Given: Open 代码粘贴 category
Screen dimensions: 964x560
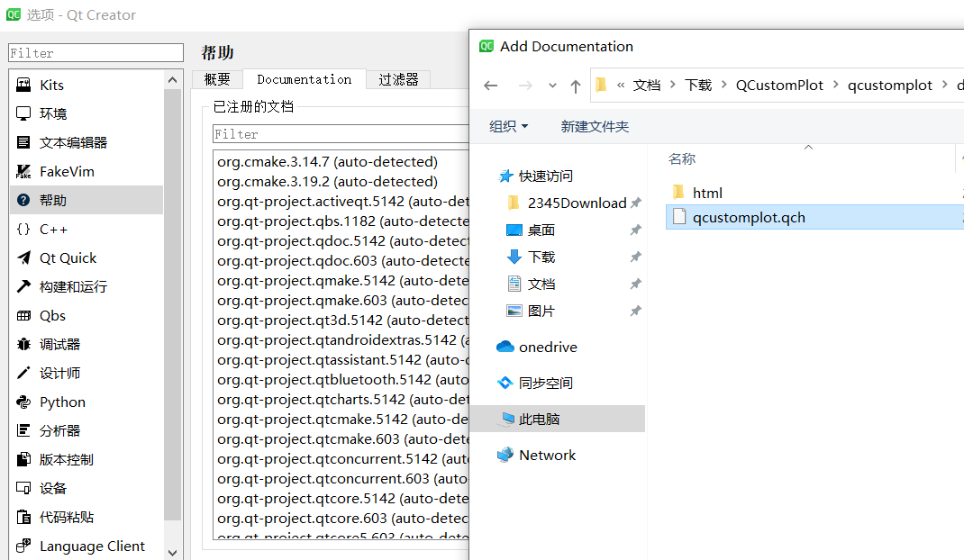Looking at the screenshot, I should 86,518.
